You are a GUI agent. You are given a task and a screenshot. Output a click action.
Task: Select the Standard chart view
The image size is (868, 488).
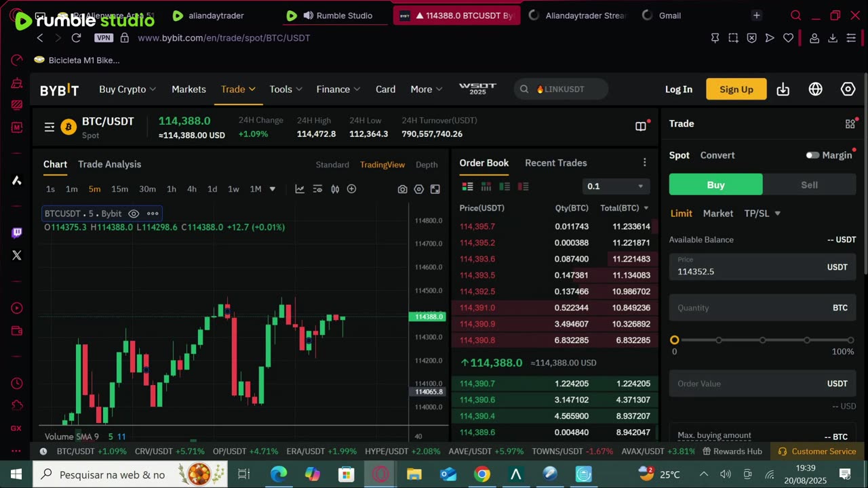click(x=332, y=165)
